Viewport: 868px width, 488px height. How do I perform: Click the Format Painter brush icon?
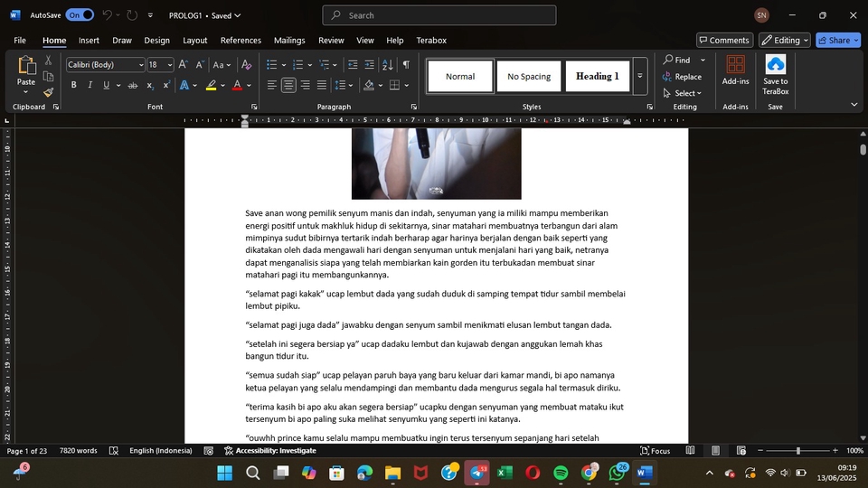[x=48, y=92]
